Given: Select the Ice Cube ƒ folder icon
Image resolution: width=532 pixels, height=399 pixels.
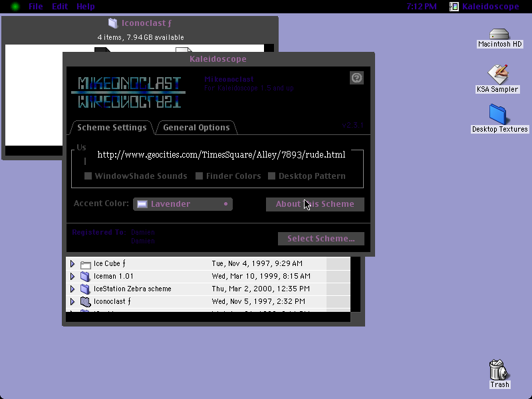Looking at the screenshot, I should (86, 264).
